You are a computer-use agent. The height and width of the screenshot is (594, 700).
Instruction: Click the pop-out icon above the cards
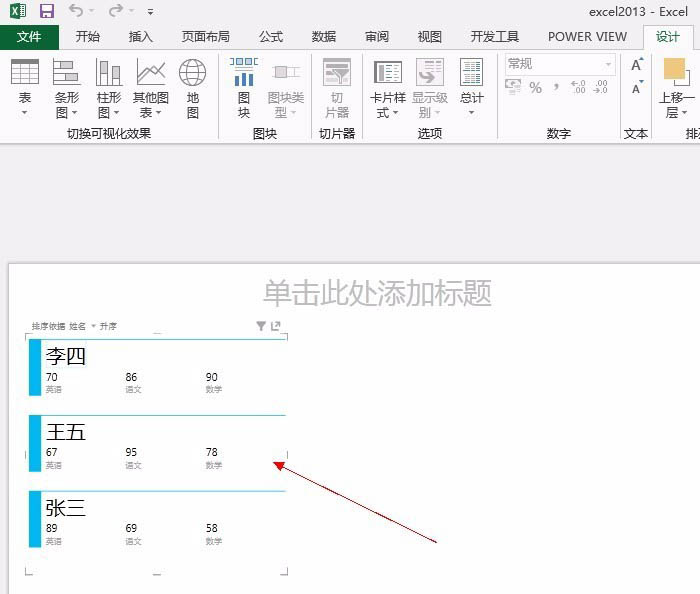(x=276, y=326)
